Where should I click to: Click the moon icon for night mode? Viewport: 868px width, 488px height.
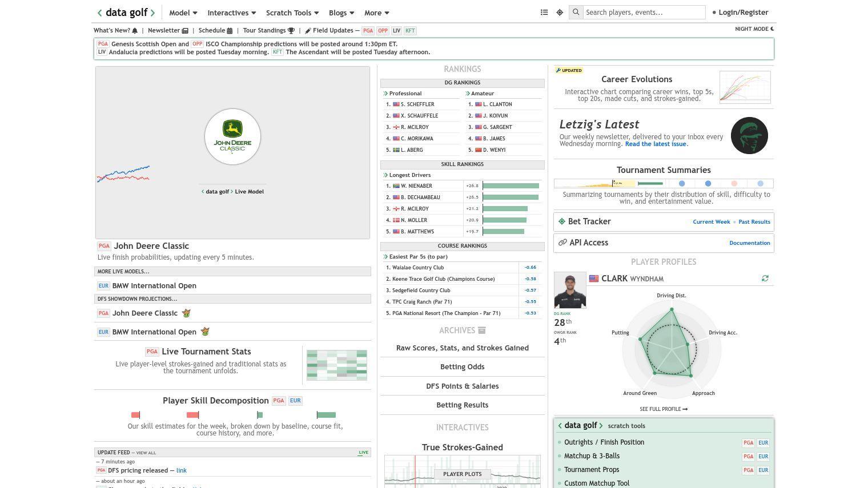[772, 29]
